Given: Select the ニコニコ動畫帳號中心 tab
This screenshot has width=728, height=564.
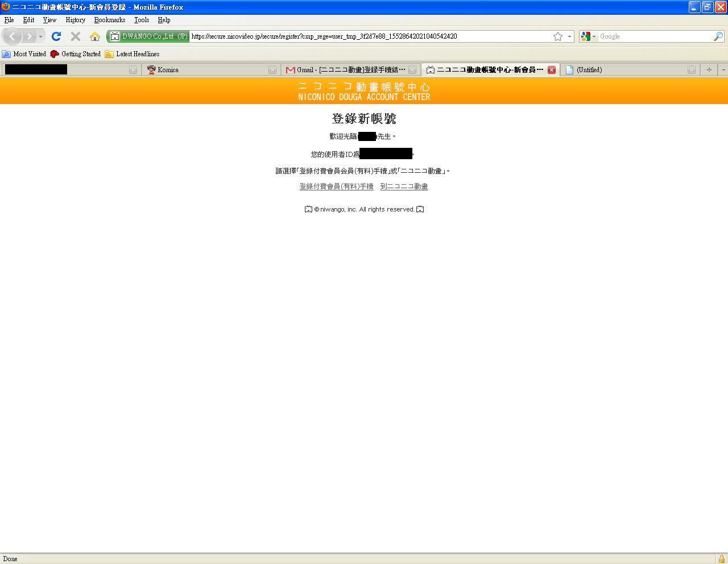Looking at the screenshot, I should 490,70.
